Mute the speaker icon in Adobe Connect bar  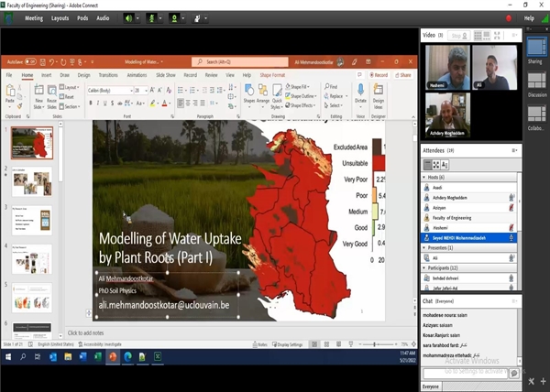[x=128, y=17]
